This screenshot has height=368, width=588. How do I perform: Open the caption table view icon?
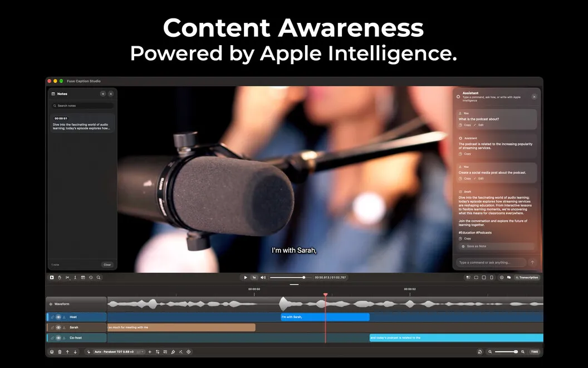click(x=83, y=278)
